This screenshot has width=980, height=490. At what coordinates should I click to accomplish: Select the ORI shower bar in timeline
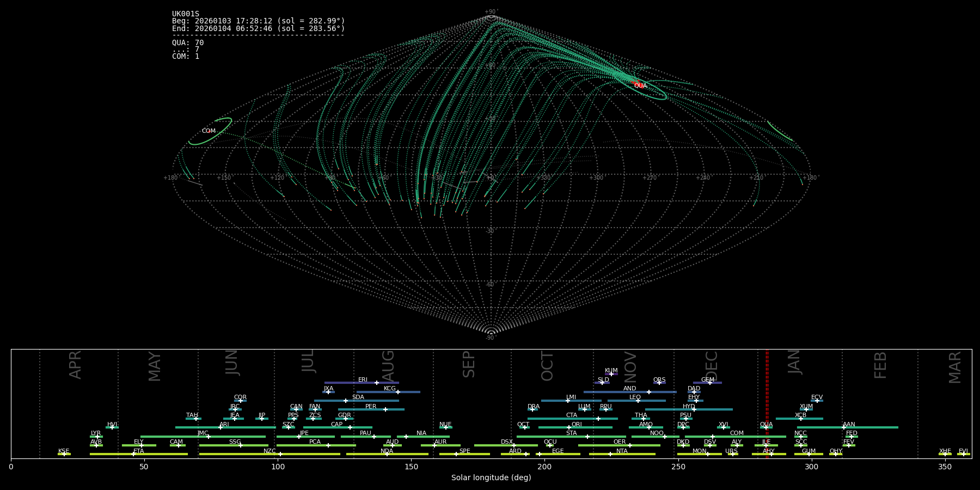click(575, 427)
